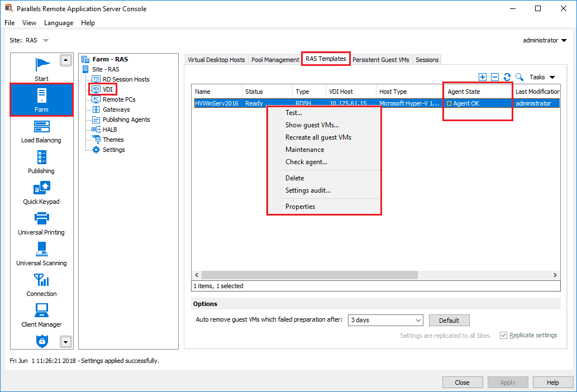Open the Load Balancing category
This screenshot has width=577, height=392.
[41, 132]
